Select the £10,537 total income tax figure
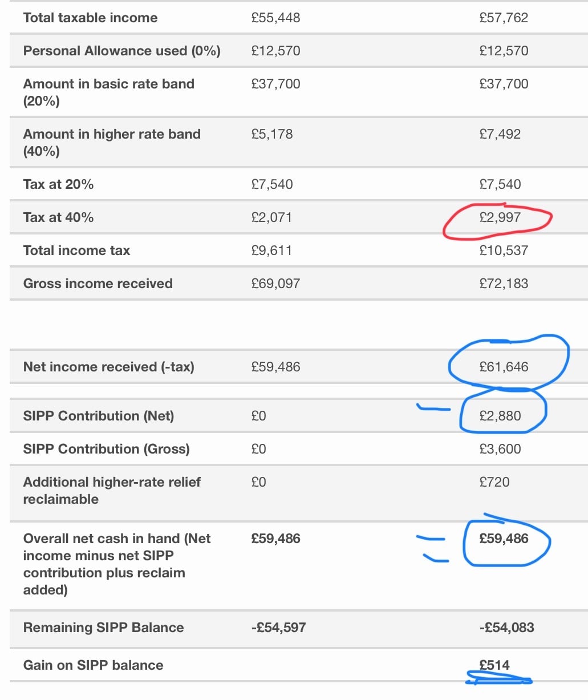 (x=504, y=250)
